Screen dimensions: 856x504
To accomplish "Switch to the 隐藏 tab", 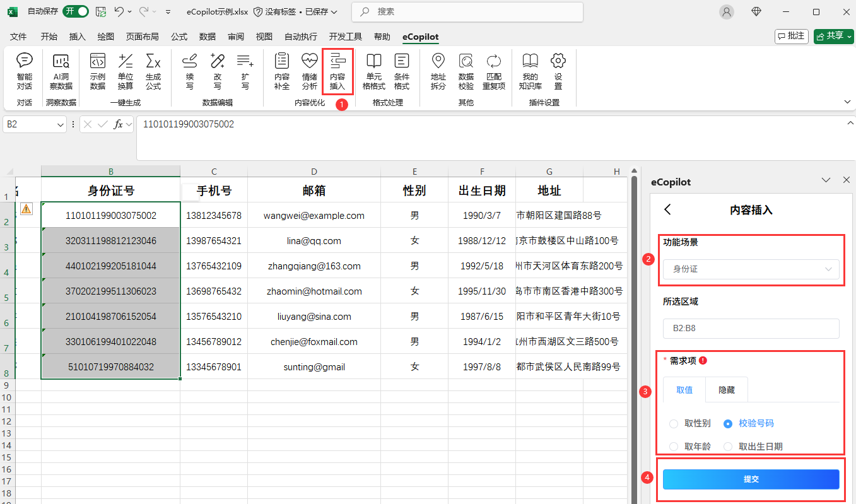I will tap(727, 390).
